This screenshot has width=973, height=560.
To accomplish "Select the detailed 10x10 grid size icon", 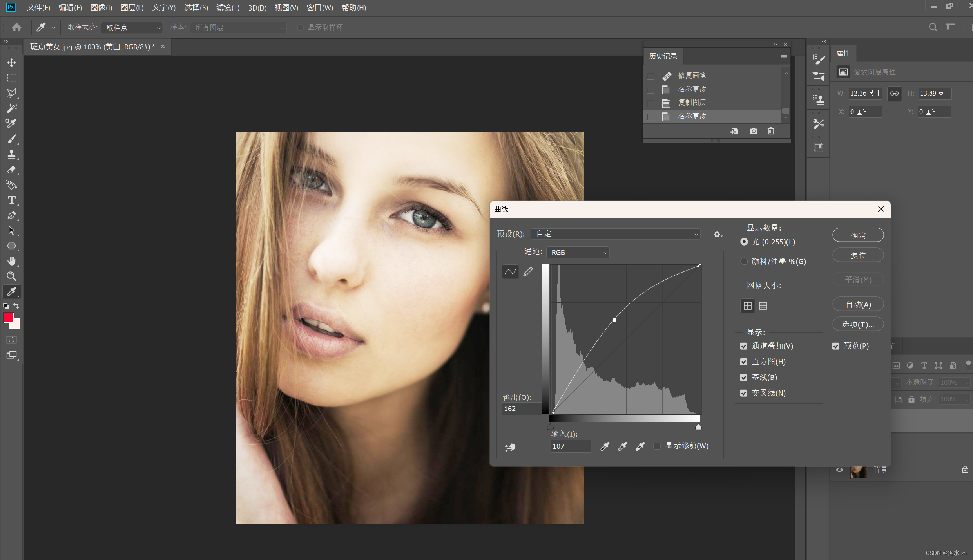I will coord(763,306).
